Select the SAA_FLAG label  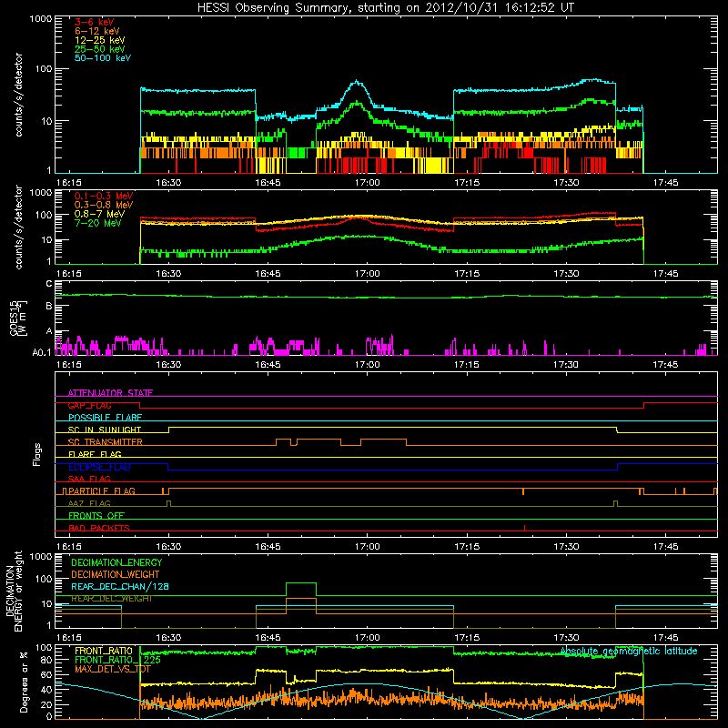point(89,479)
